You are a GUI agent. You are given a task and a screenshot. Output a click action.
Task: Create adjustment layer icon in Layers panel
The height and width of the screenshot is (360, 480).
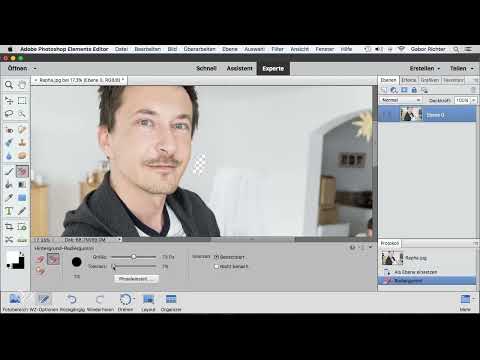pos(394,90)
